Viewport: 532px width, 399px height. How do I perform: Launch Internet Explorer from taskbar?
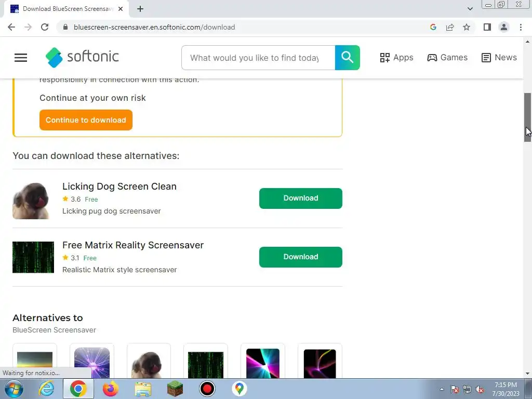click(46, 389)
